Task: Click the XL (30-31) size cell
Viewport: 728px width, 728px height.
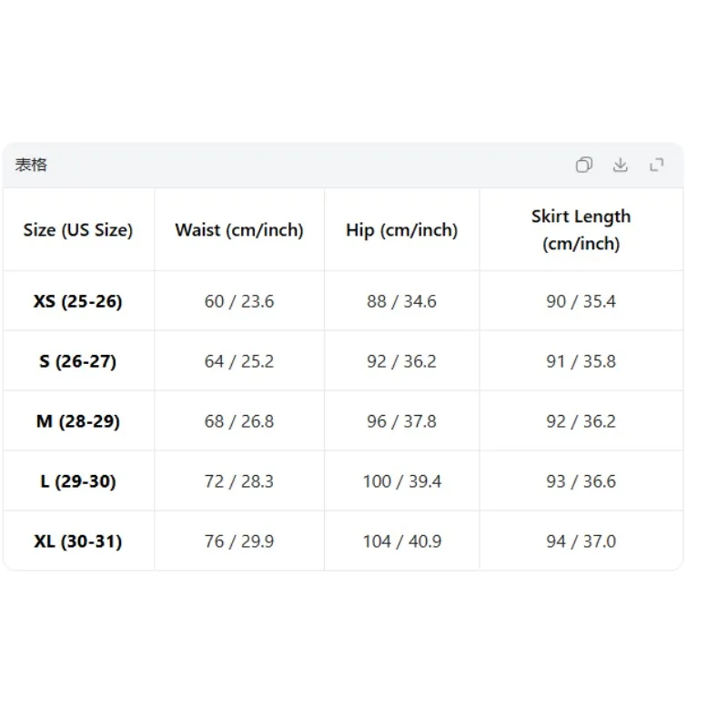Action: [78, 541]
